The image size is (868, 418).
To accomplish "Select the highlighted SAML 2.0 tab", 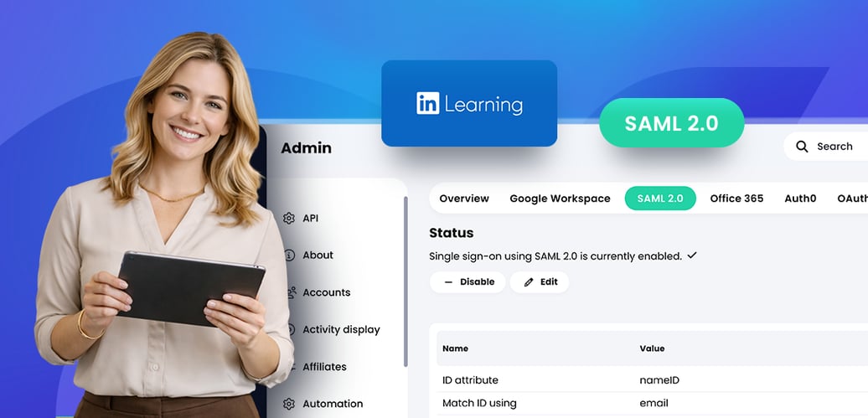I will pyautogui.click(x=660, y=199).
